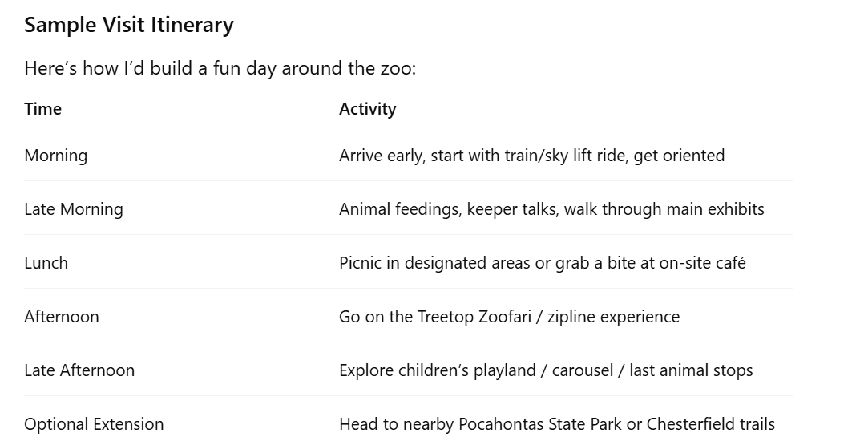Click the train/sky lift ride activity text
The height and width of the screenshot is (441, 868).
531,155
